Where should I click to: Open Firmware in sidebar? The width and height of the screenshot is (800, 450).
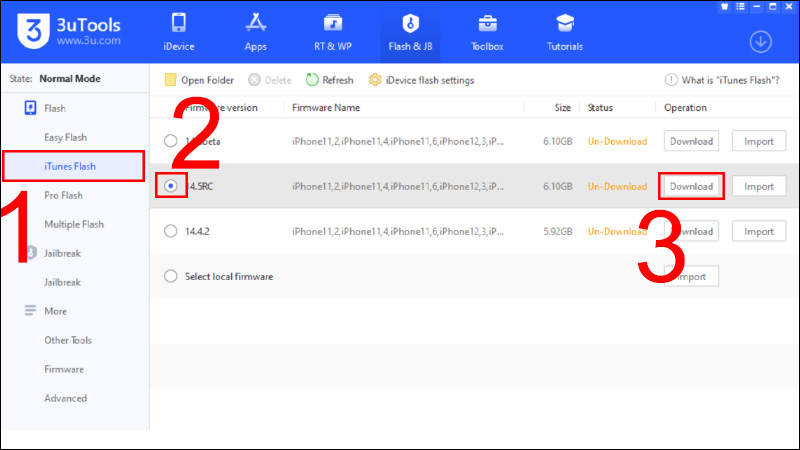64,369
